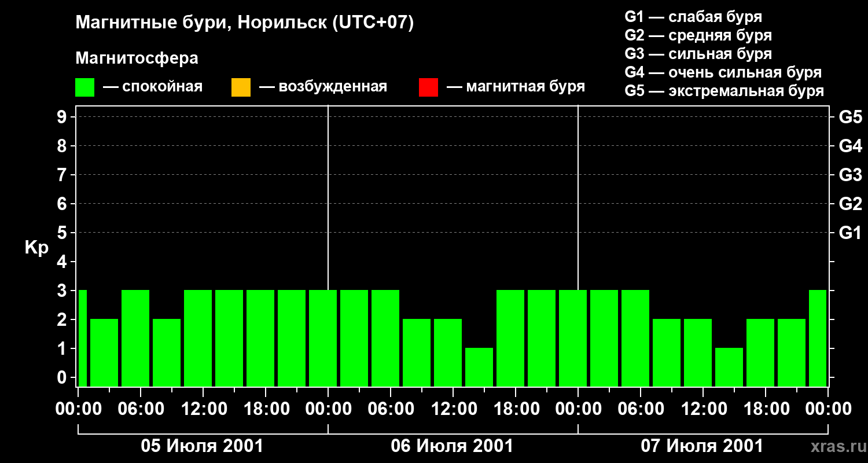This screenshot has height=463, width=868.
Task: Click the right-axis 'G2' level label
Action: click(851, 204)
